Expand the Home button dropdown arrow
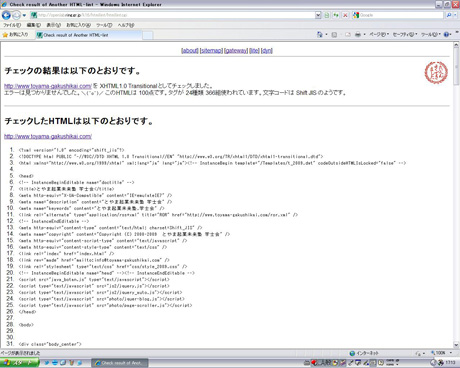The width and height of the screenshot is (460, 368). coord(326,34)
